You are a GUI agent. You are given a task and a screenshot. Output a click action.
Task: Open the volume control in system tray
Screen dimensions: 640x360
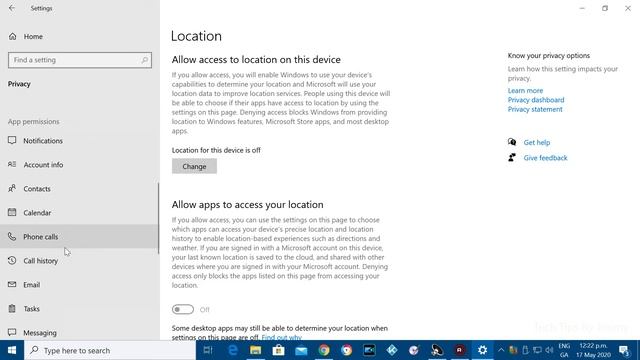(549, 350)
